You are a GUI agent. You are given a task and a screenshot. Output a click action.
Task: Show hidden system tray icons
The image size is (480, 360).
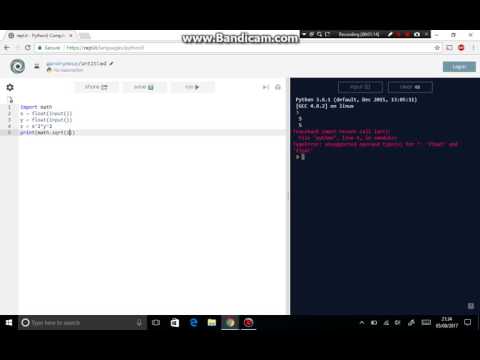[x=362, y=323]
